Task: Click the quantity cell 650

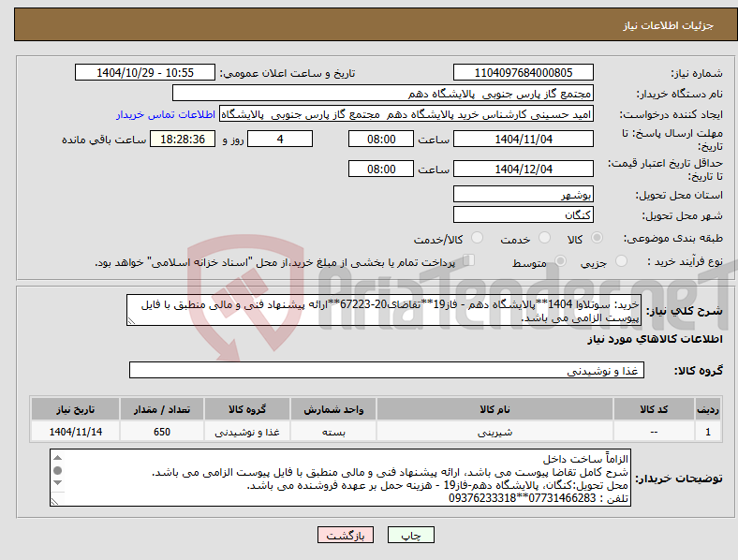Action: (161, 432)
